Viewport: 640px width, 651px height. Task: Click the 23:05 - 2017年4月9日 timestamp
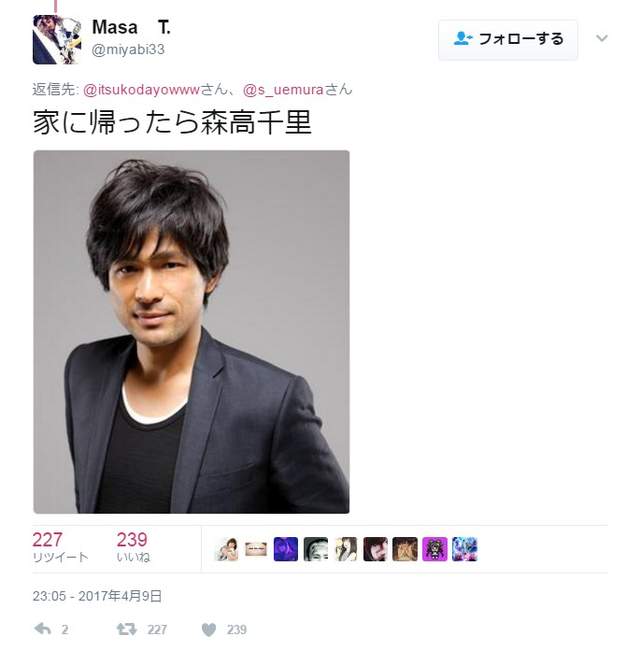[97, 596]
